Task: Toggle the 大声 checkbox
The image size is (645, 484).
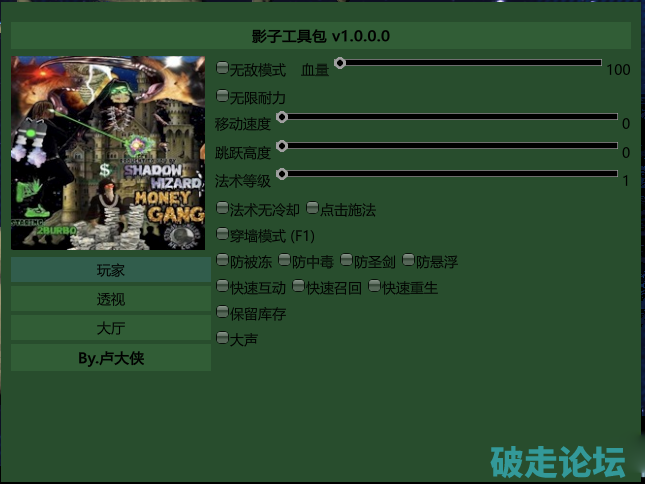Action: (222, 339)
